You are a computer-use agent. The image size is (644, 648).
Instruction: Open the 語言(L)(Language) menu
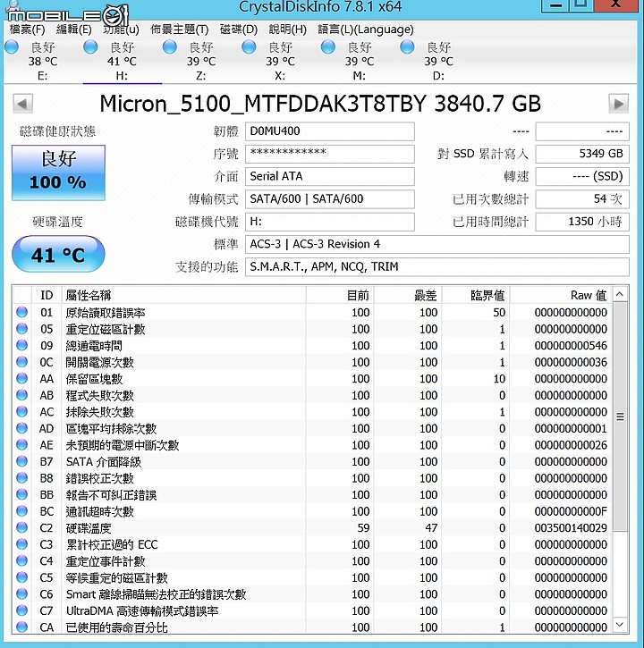tap(366, 29)
